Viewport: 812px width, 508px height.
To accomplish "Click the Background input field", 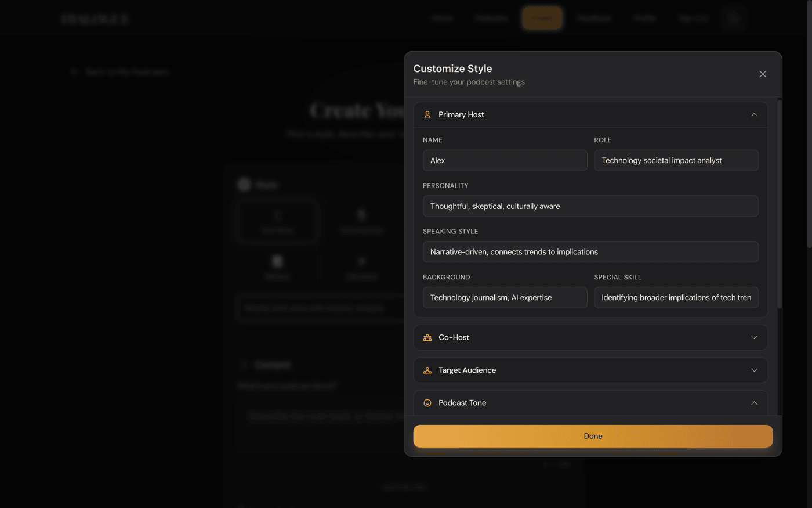I will [x=505, y=298].
